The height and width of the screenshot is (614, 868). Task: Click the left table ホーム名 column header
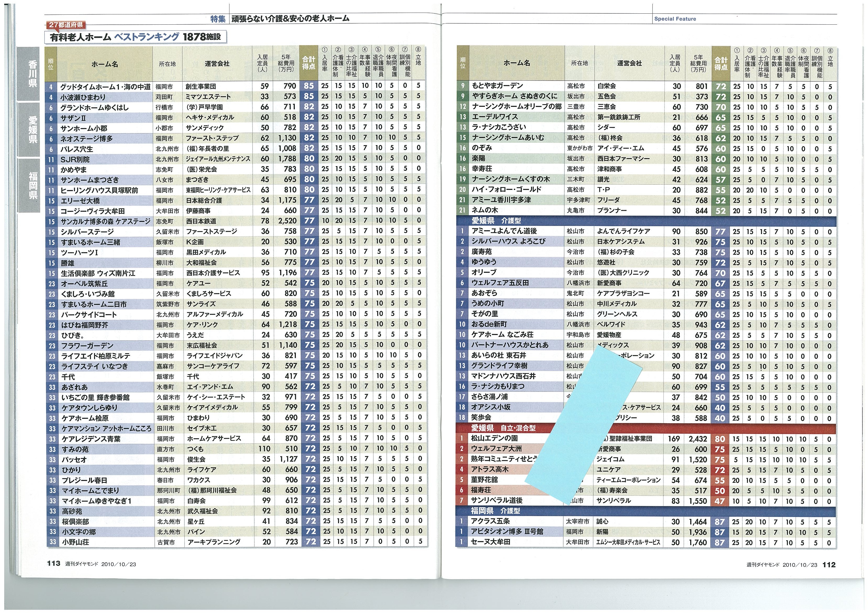pos(105,64)
